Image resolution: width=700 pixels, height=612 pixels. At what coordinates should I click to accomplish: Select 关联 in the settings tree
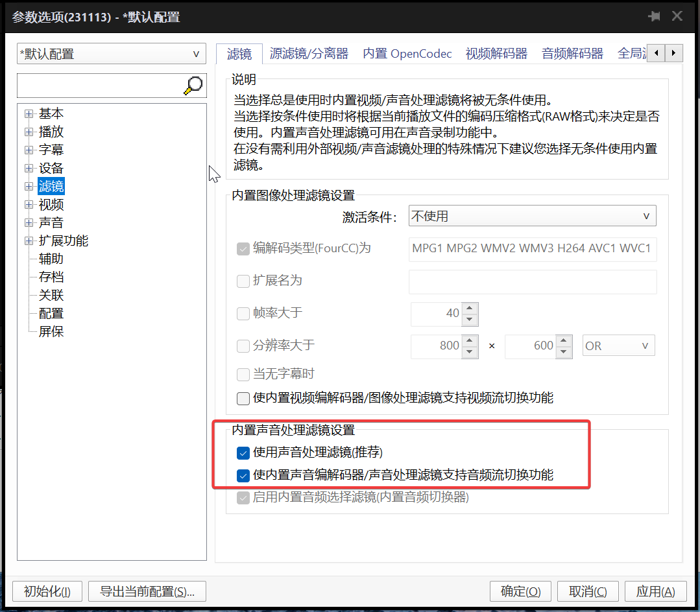click(51, 295)
